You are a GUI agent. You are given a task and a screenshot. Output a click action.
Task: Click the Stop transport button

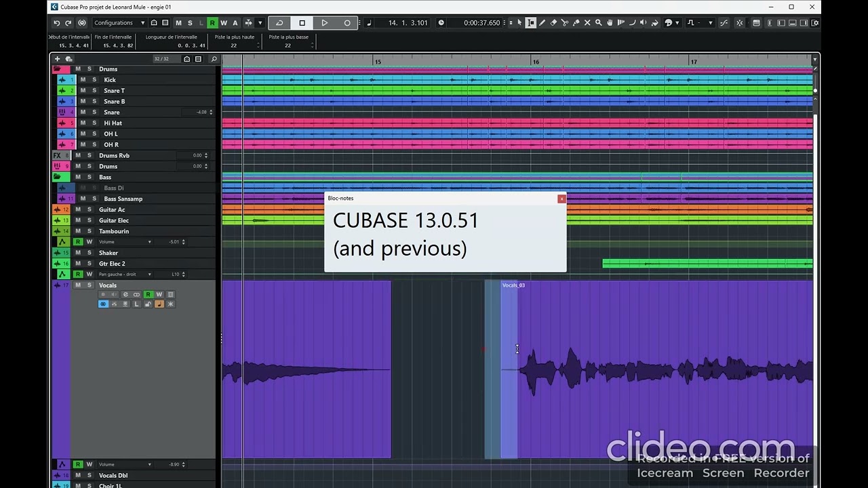pos(302,22)
